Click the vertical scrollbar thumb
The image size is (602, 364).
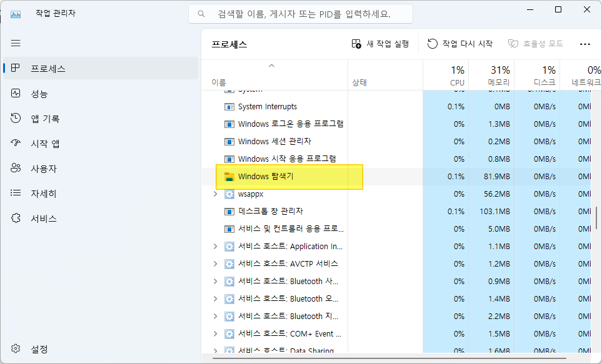pos(596,218)
